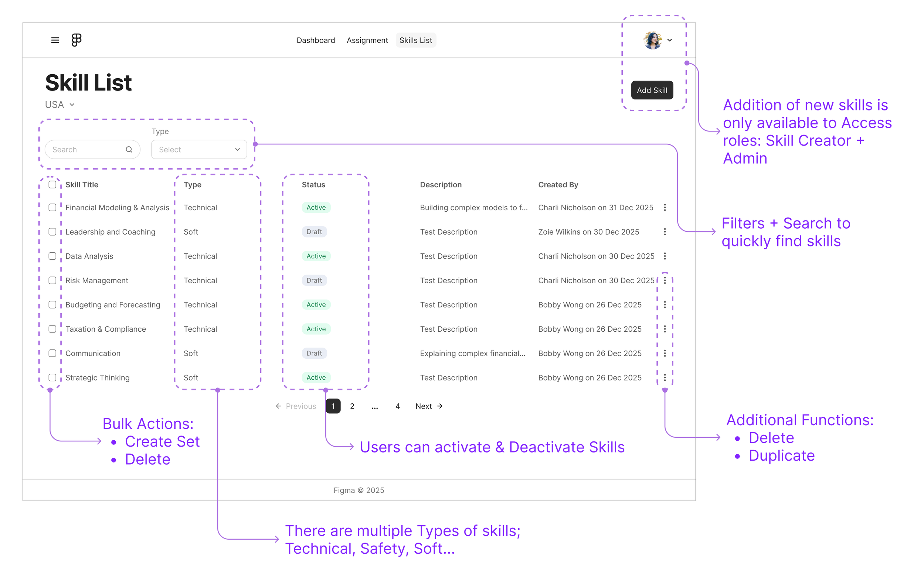Check the Data Analysis row checkbox
This screenshot has width=924, height=584.
52,256
